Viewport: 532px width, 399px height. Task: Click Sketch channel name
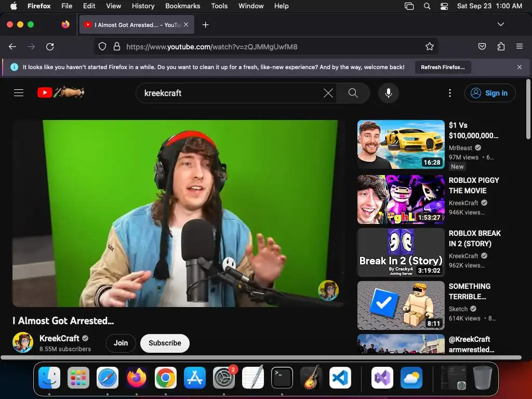(x=458, y=309)
